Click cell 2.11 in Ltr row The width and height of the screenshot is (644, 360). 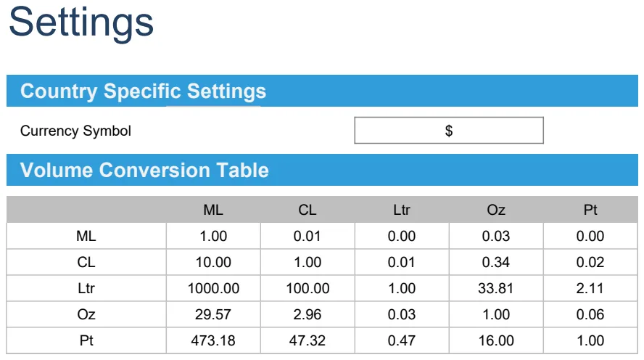click(590, 288)
